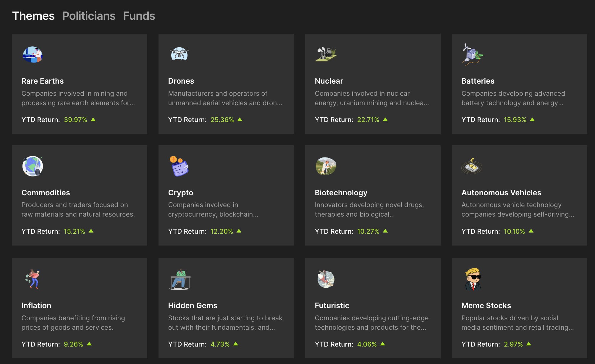Open the Crypto theme title link

180,193
